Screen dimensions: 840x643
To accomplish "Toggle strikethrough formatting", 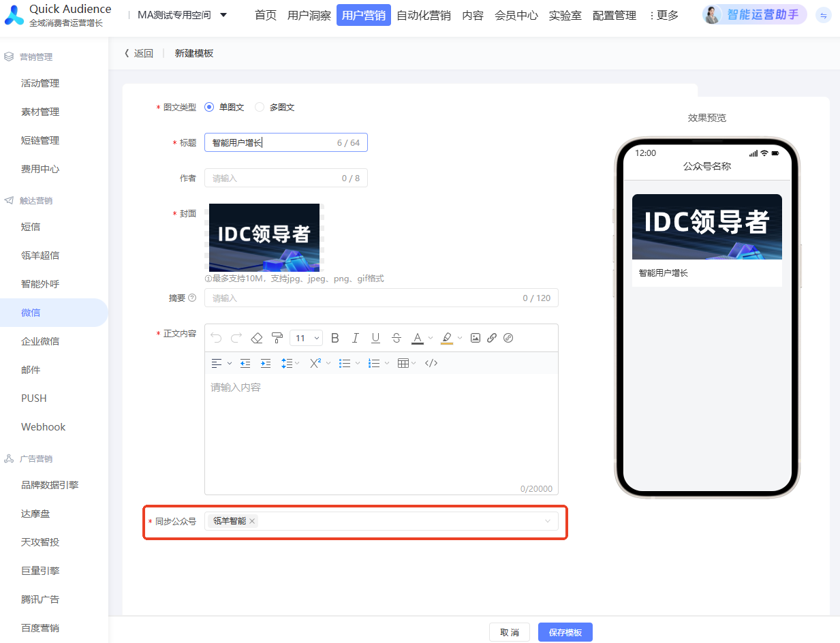I will click(x=396, y=338).
